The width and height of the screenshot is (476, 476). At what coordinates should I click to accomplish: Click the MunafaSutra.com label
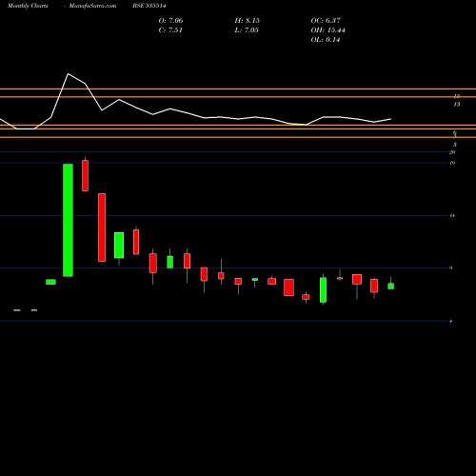[92, 6]
